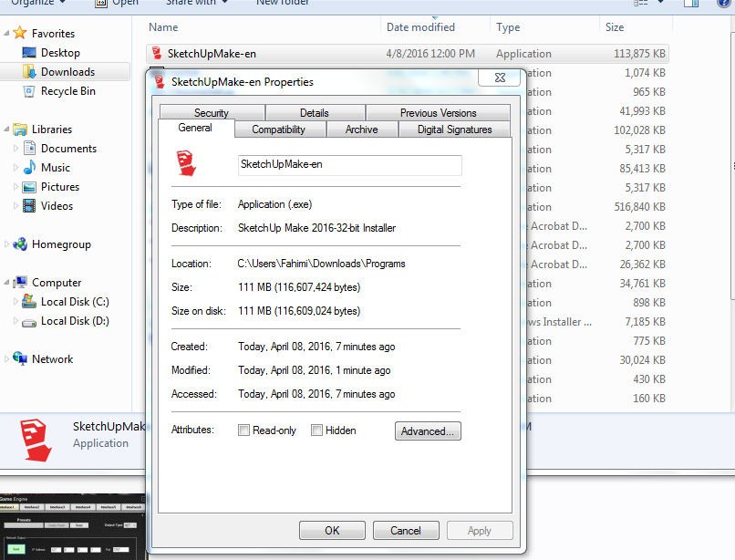Image resolution: width=735 pixels, height=560 pixels.
Task: Click the Game Engine window behind Explorer
Action: pyautogui.click(x=73, y=526)
